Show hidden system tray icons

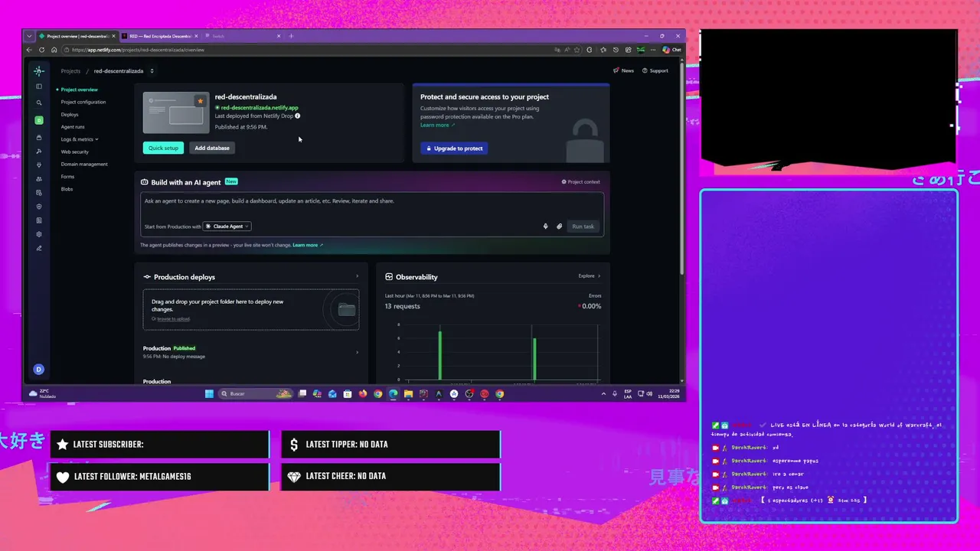(603, 394)
